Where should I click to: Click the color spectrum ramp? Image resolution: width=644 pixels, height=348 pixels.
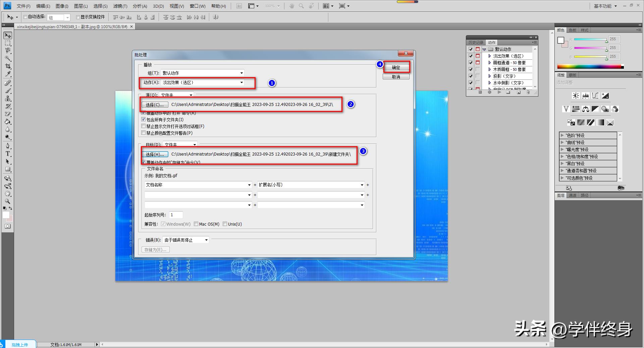point(590,66)
